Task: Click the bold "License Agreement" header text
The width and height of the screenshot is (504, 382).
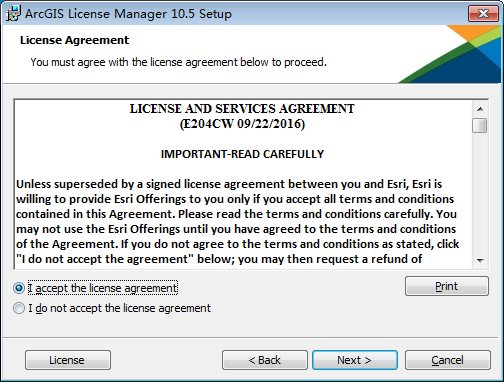Action: (x=74, y=40)
